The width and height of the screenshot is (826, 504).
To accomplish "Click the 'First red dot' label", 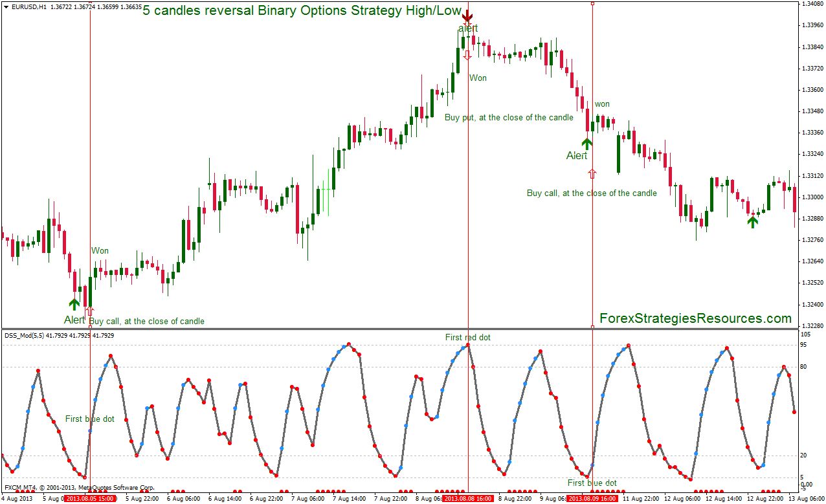I will (468, 337).
